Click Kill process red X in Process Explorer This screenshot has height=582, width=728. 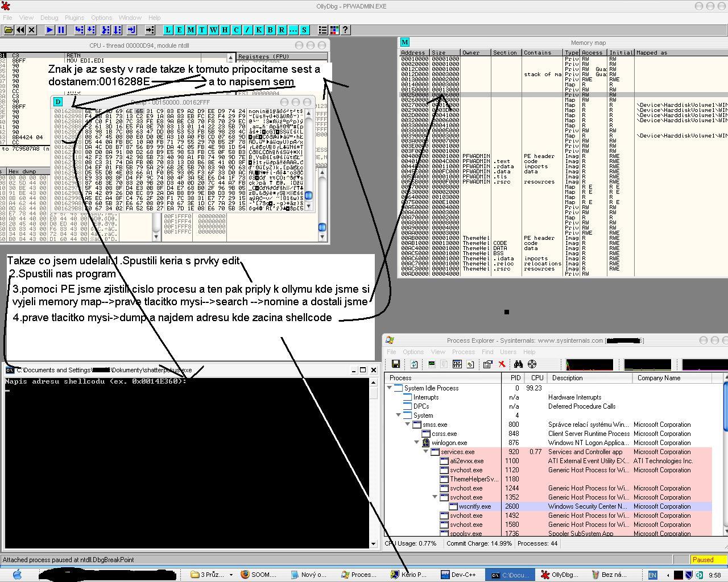point(502,364)
